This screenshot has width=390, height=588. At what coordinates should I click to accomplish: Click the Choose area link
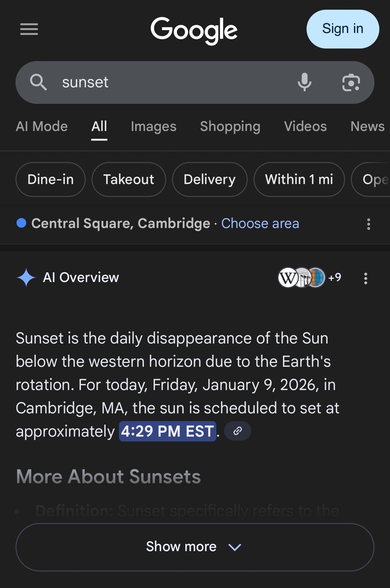pyautogui.click(x=260, y=223)
